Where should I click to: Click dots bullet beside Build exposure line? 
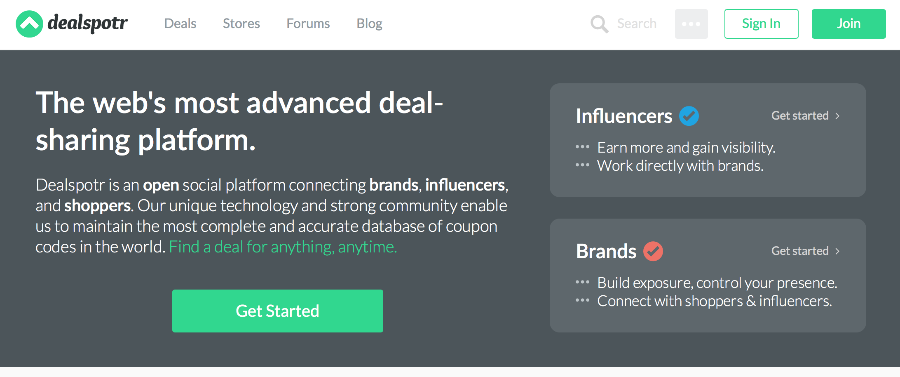coord(583,283)
